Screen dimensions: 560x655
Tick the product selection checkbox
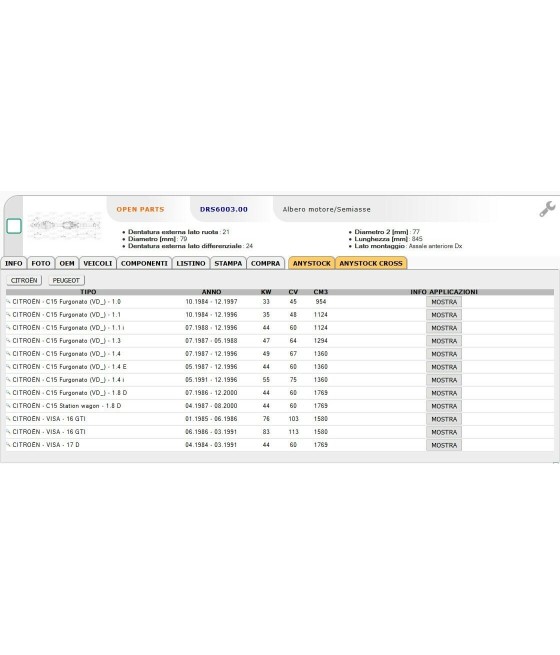14,226
